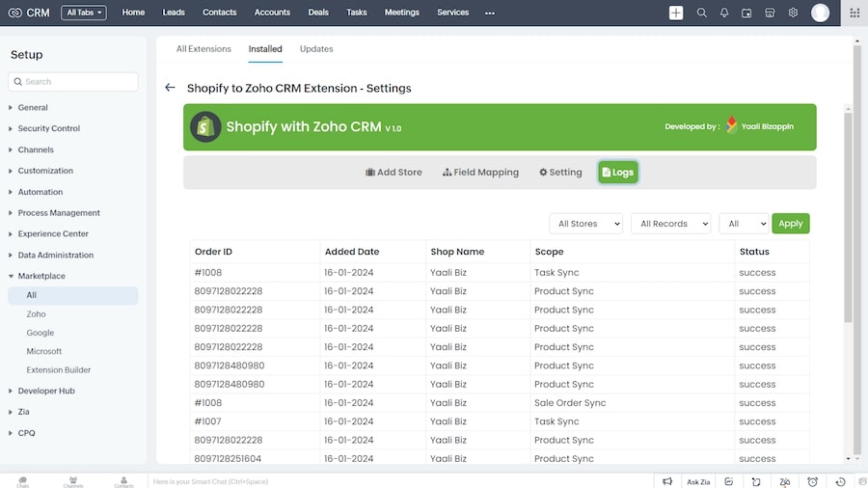Open the Meetings module
Viewport: 868px width, 488px height.
402,13
